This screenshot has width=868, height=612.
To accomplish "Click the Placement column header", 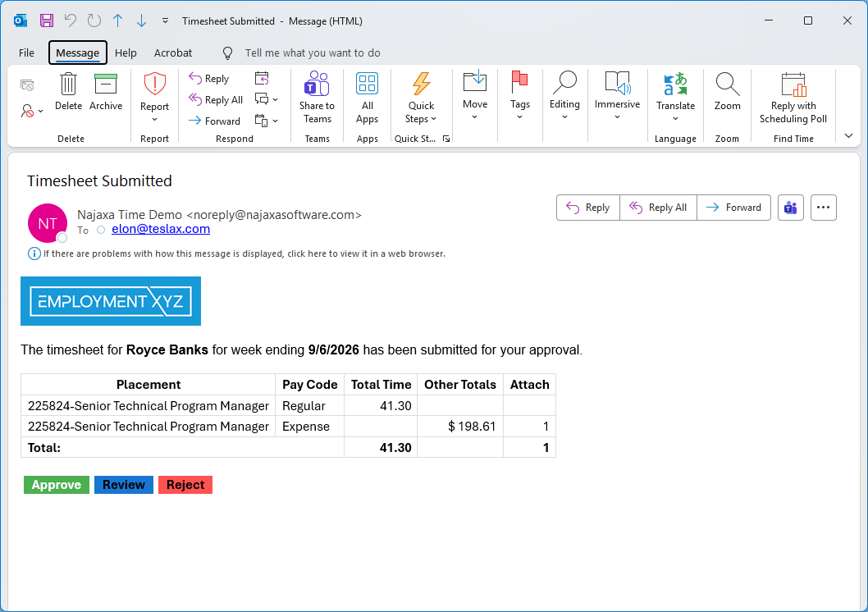I will tap(148, 385).
